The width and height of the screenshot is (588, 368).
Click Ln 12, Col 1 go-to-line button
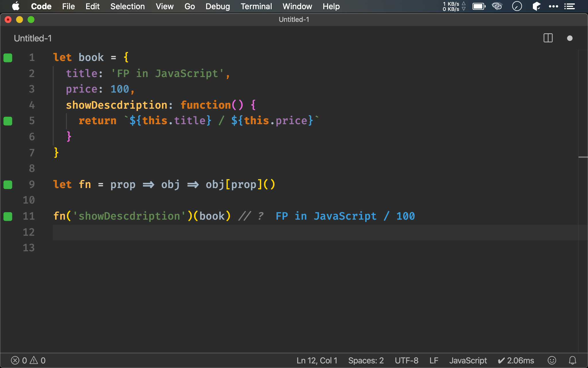tap(317, 360)
